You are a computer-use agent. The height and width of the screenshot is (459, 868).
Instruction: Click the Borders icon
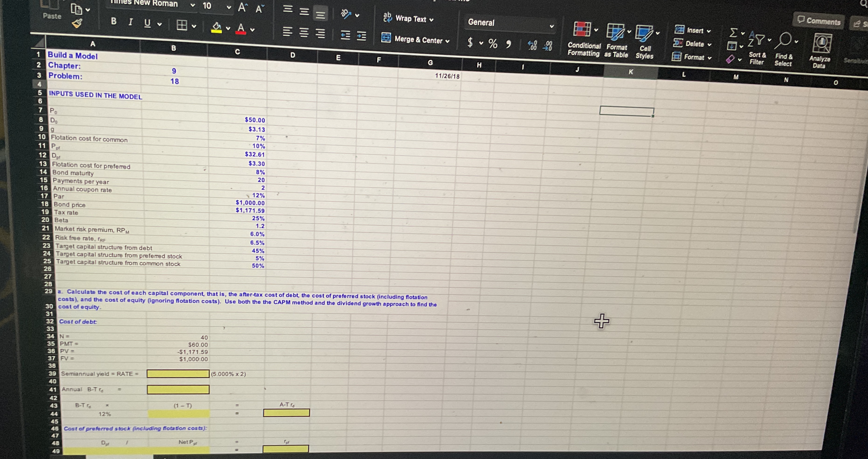click(x=182, y=25)
